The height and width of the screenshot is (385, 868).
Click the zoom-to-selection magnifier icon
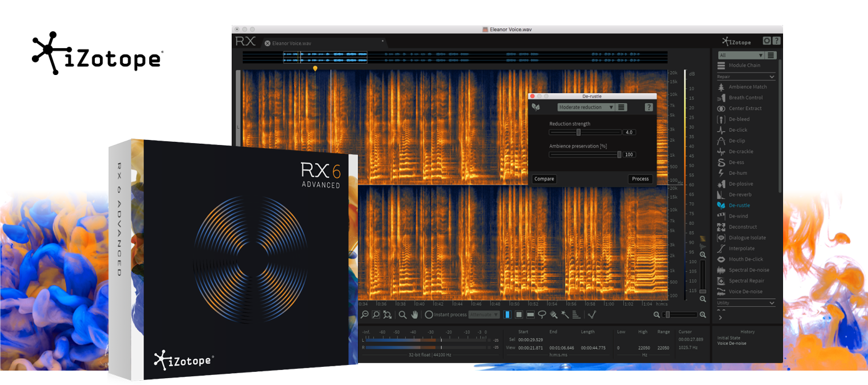[x=376, y=314]
